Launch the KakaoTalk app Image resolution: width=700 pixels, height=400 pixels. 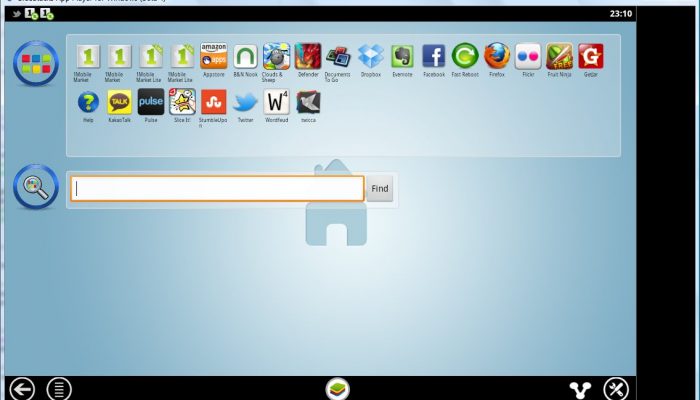point(120,102)
